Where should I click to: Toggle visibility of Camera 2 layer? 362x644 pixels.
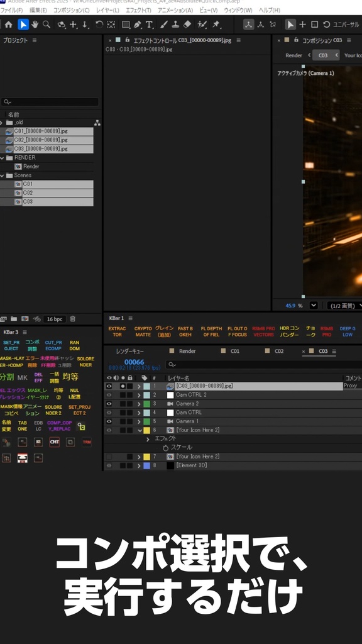click(x=109, y=404)
